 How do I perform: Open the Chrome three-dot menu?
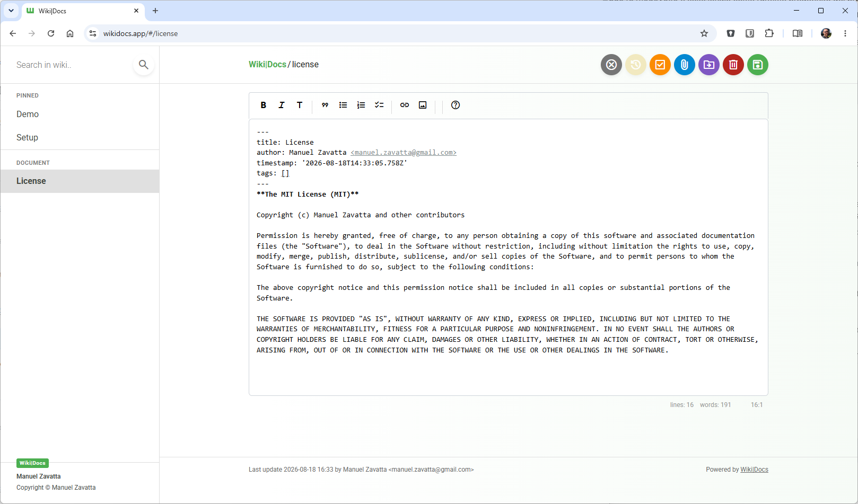[x=845, y=33]
